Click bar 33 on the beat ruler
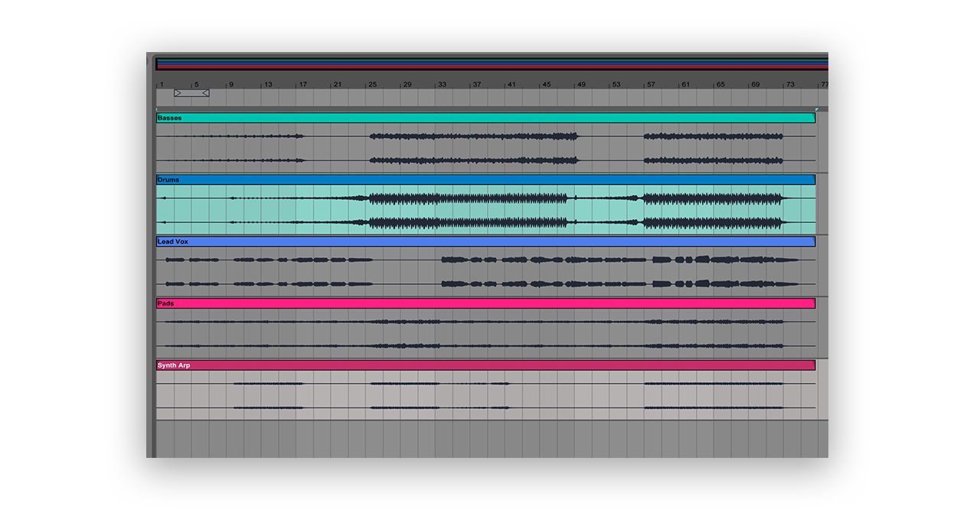 pos(442,83)
